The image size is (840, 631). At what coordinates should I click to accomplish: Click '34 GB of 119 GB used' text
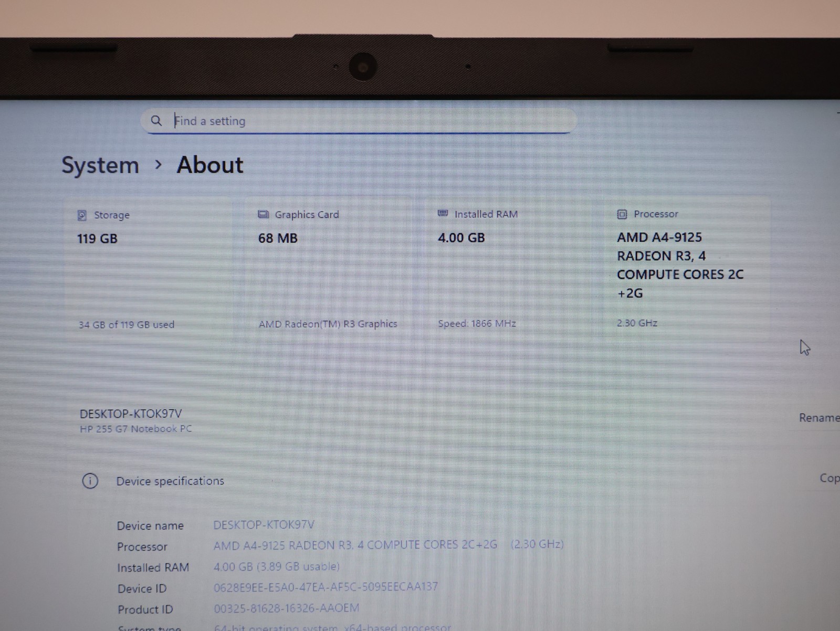(x=127, y=325)
